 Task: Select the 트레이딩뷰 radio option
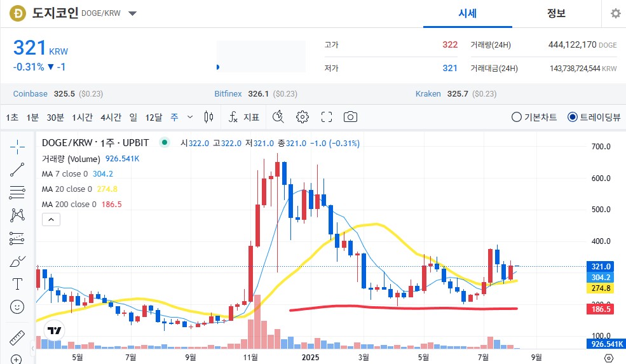pyautogui.click(x=594, y=117)
